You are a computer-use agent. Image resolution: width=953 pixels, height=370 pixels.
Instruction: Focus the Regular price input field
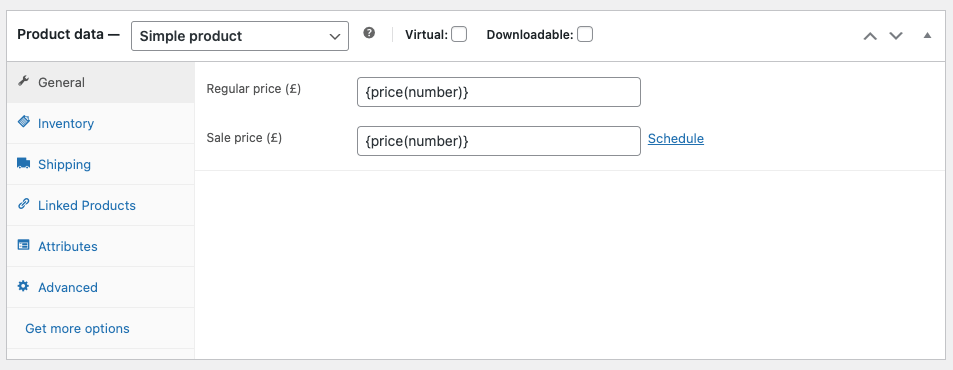coord(499,92)
